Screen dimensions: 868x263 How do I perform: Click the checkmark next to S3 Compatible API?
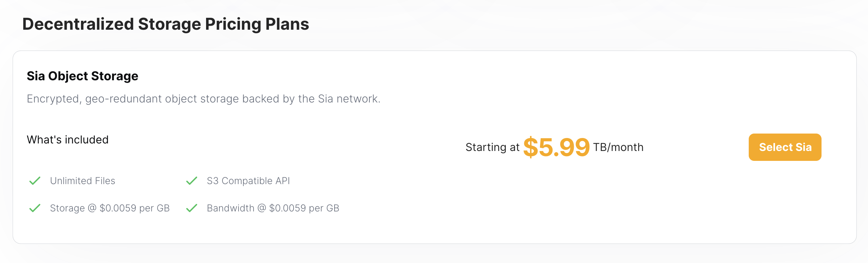point(192,181)
